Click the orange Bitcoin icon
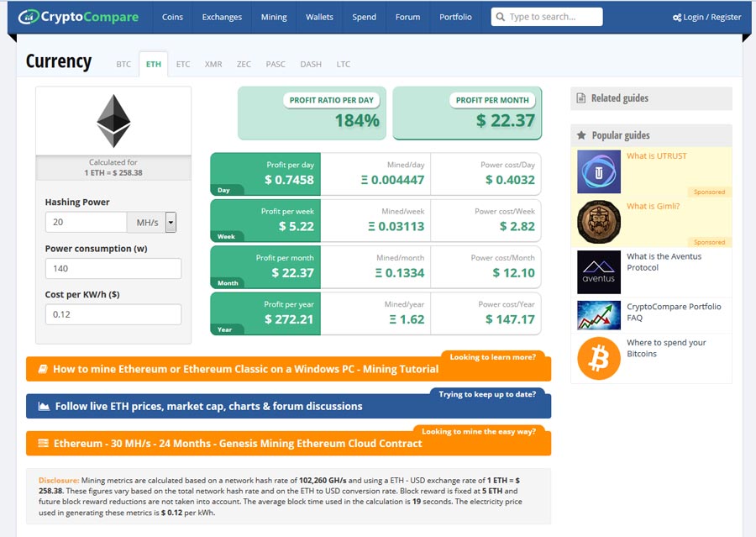 tap(599, 359)
